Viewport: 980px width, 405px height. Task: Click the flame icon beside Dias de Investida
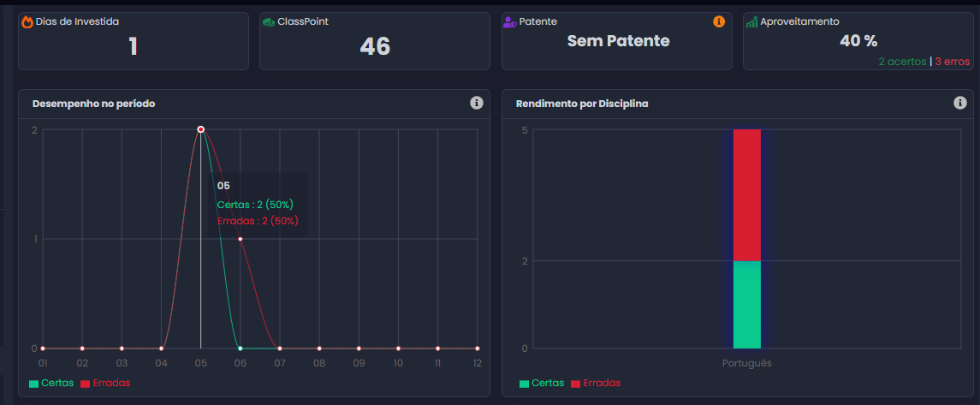click(27, 22)
